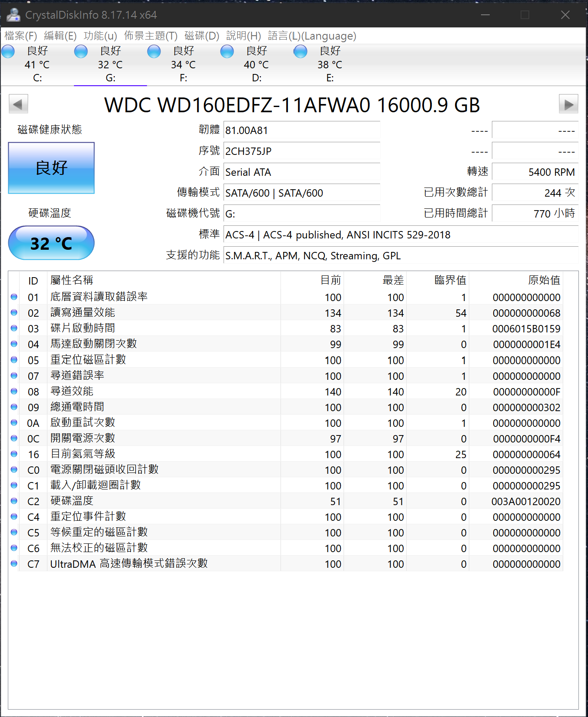Screen dimensions: 588x717
Task: Click the blue status orb for drive E:
Action: pos(301,51)
